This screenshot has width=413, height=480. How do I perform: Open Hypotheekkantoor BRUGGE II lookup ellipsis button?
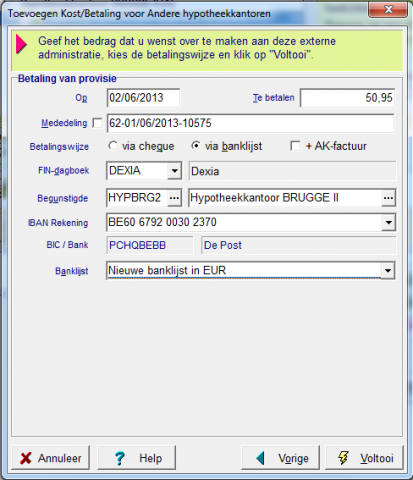point(388,198)
